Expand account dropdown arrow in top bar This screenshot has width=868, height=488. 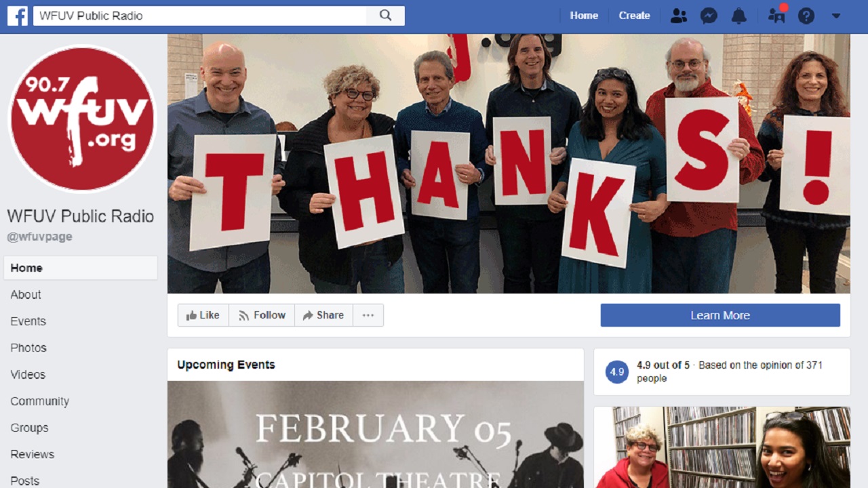836,16
